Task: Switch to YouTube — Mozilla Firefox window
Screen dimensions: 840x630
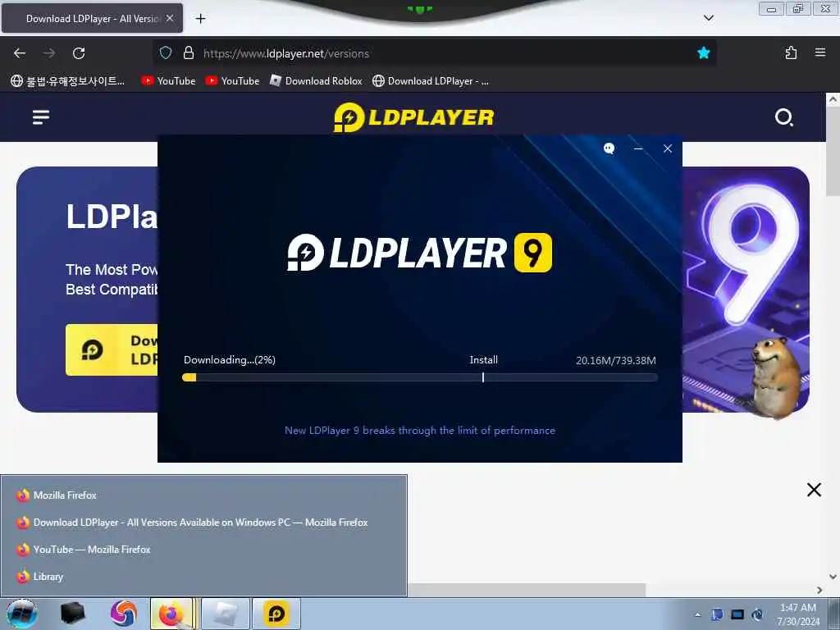Action: tap(203, 550)
